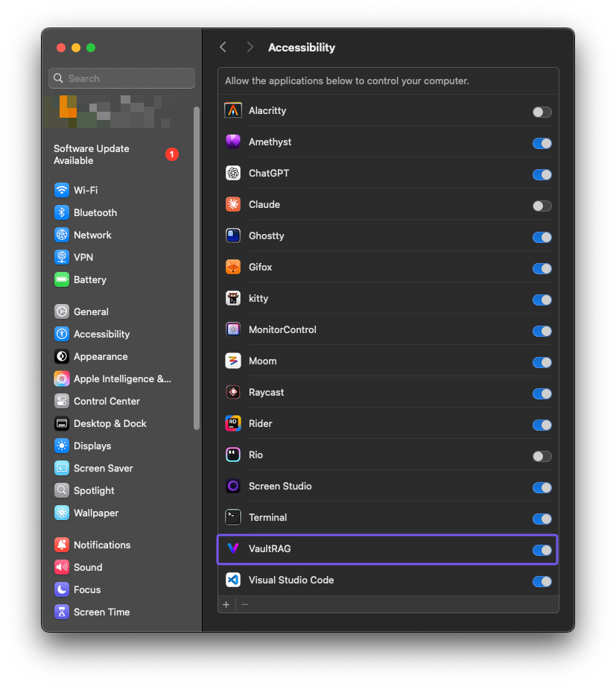Screen dimensions: 616x687
Task: Turn off the ChatGPT toggle
Action: (542, 175)
